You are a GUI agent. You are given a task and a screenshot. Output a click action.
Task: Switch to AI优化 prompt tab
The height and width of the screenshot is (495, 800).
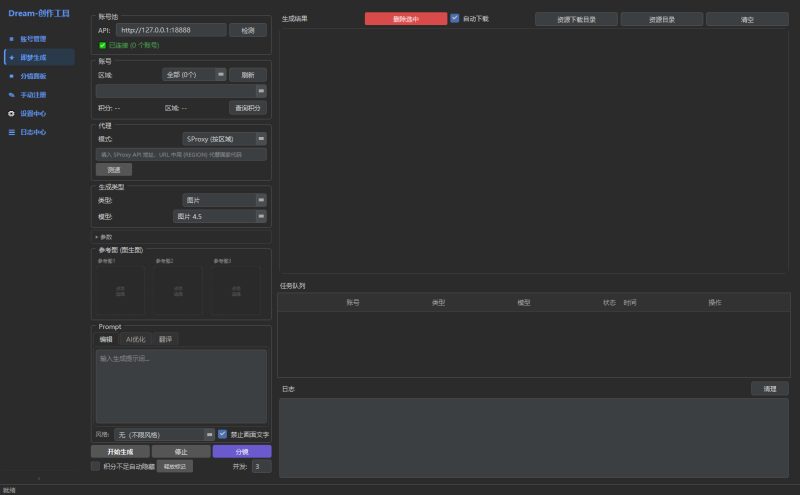pyautogui.click(x=137, y=339)
